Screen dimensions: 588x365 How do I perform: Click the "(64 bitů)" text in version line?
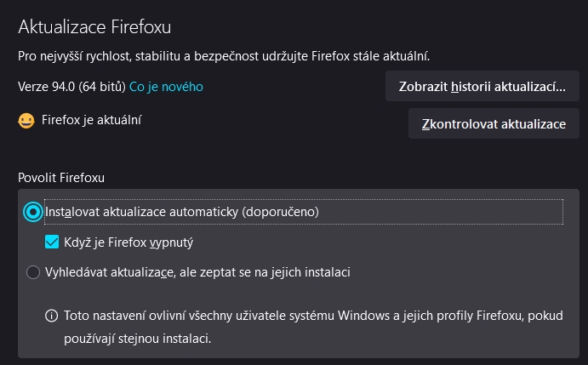coord(102,87)
